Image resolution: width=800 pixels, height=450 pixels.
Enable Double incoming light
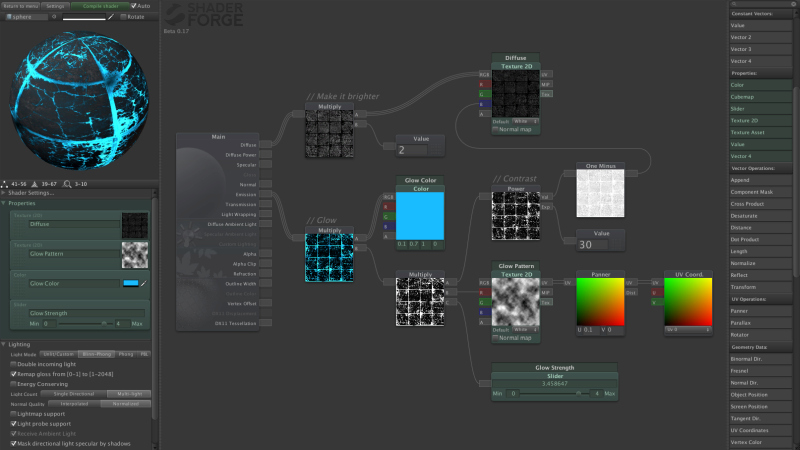[13, 364]
